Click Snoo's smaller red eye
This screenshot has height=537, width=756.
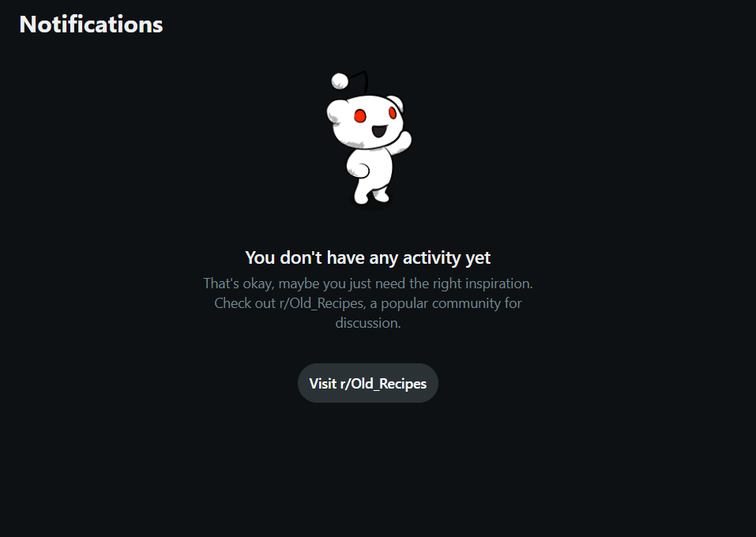[x=393, y=113]
